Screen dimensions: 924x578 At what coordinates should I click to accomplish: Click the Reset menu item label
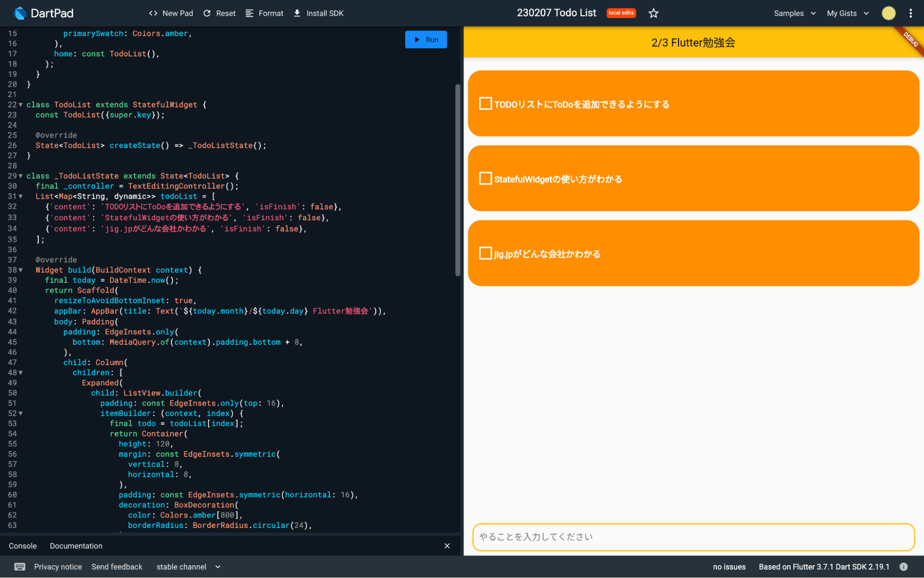pyautogui.click(x=226, y=13)
